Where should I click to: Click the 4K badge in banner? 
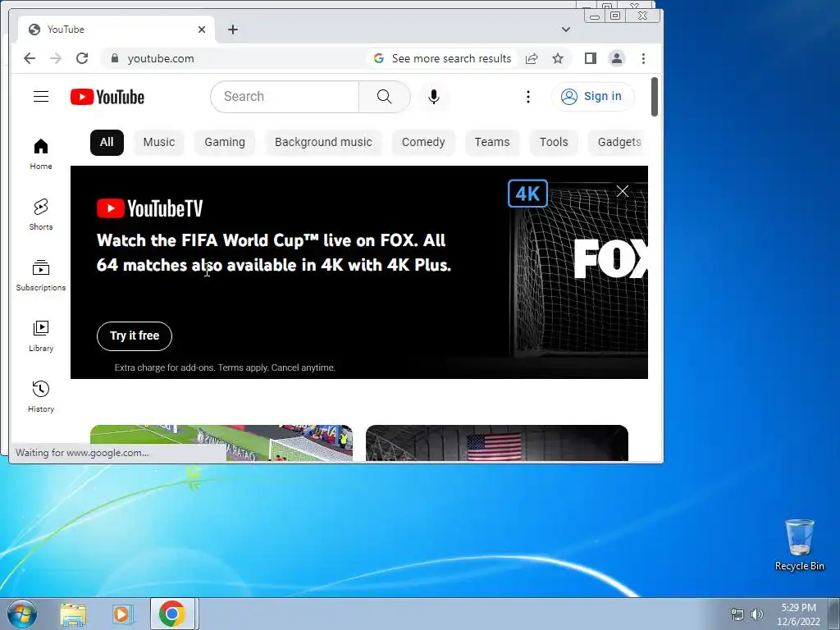527,194
